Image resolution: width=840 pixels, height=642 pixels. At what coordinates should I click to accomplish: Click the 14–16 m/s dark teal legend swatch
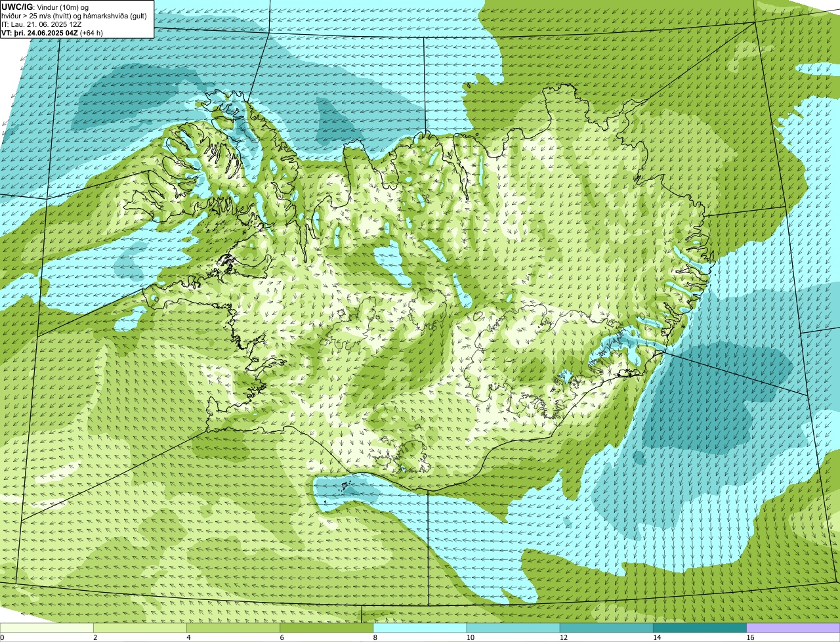click(x=700, y=628)
